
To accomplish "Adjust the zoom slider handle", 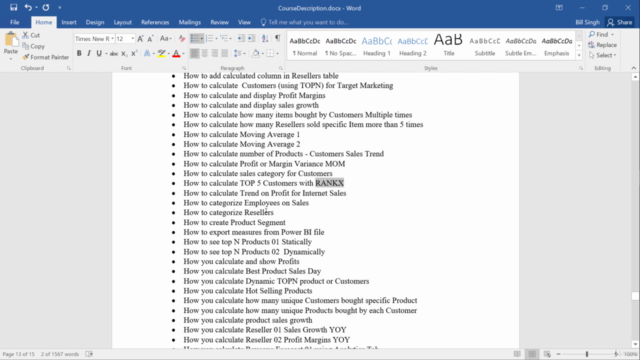I will pyautogui.click(x=587, y=354).
